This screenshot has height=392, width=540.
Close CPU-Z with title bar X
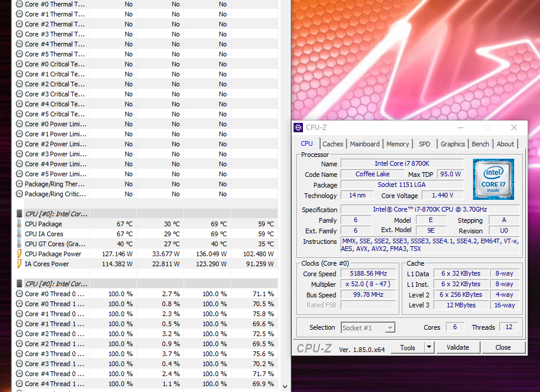click(x=514, y=128)
